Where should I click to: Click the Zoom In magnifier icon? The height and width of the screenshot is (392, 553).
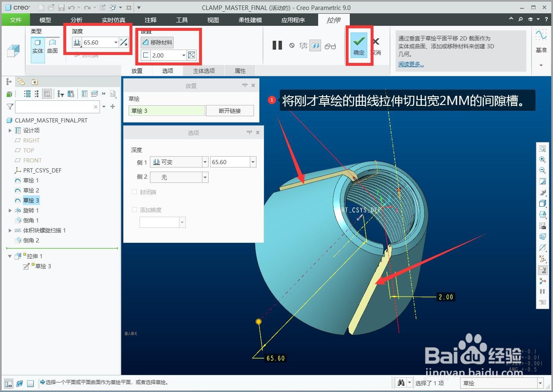pos(543,160)
